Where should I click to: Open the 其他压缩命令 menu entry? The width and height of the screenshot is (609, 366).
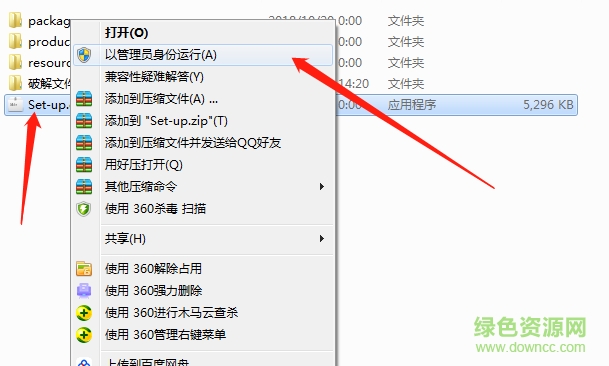(x=203, y=186)
